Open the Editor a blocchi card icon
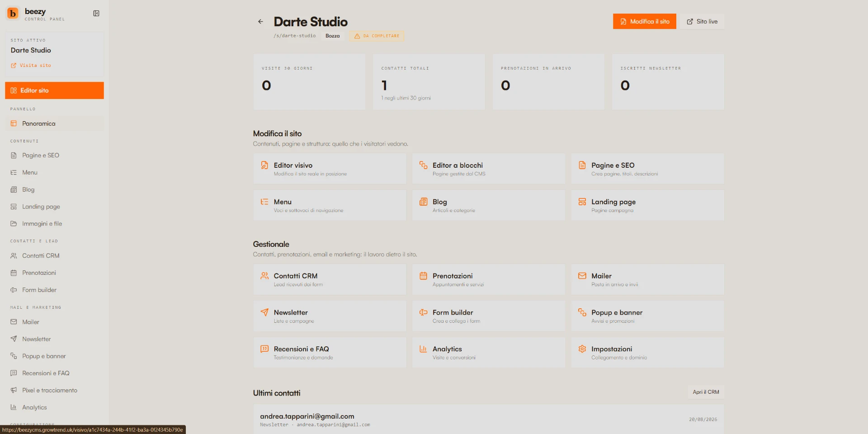 [423, 165]
